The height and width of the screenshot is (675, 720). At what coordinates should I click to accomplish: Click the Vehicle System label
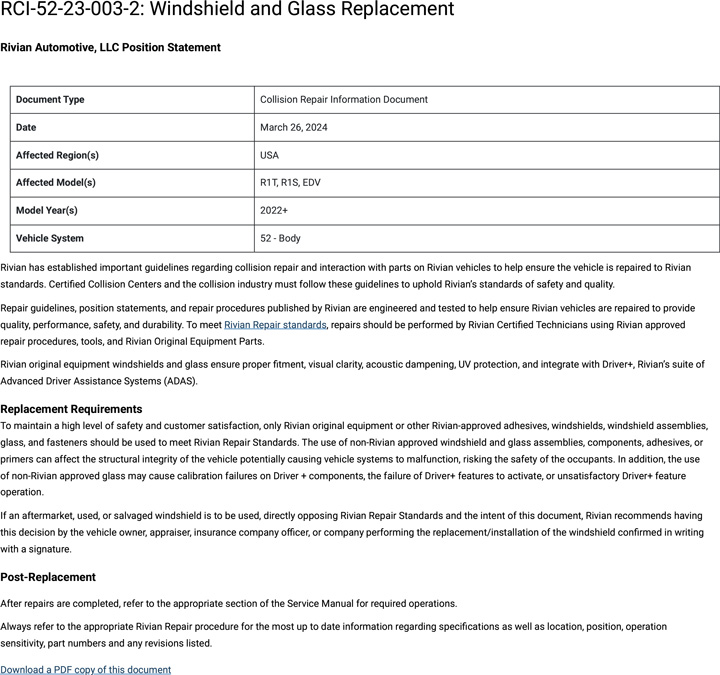[50, 239]
